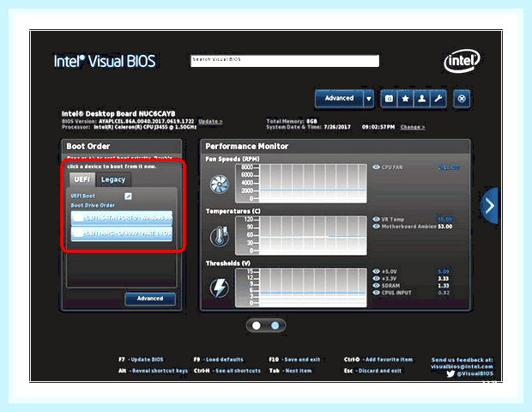The image size is (532, 412).
Task: Uncheck the UEFI Boot checkbox
Action: [128, 197]
